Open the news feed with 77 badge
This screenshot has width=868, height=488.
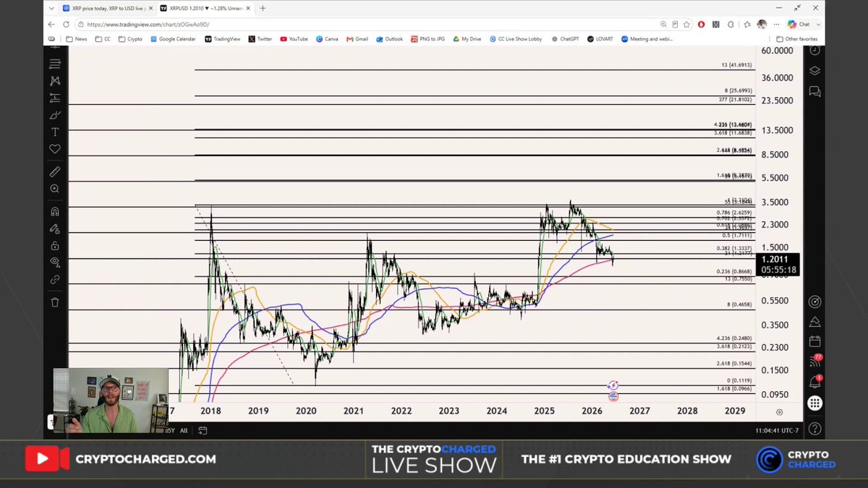[x=815, y=361]
